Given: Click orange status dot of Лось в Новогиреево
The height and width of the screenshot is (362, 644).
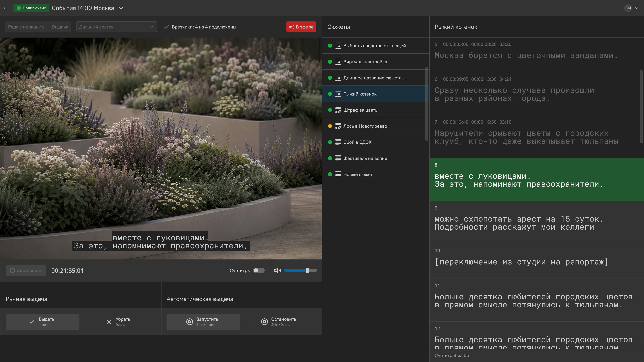Looking at the screenshot, I should (330, 126).
